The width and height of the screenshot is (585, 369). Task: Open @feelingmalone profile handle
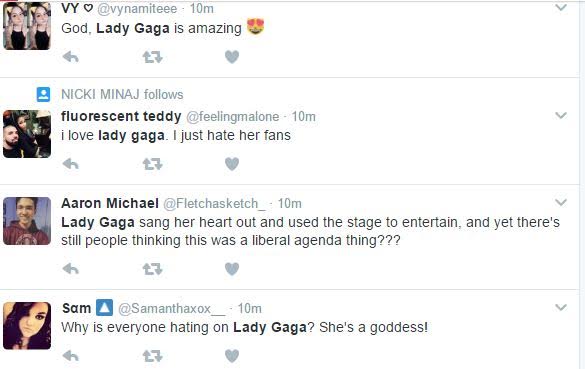pos(232,117)
